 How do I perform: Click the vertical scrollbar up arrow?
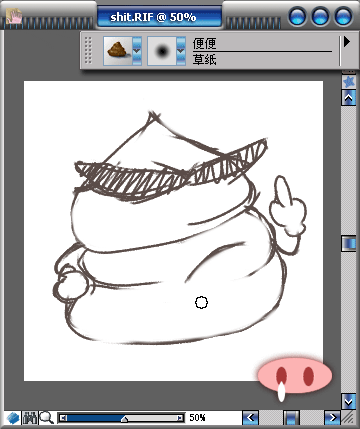[349, 98]
